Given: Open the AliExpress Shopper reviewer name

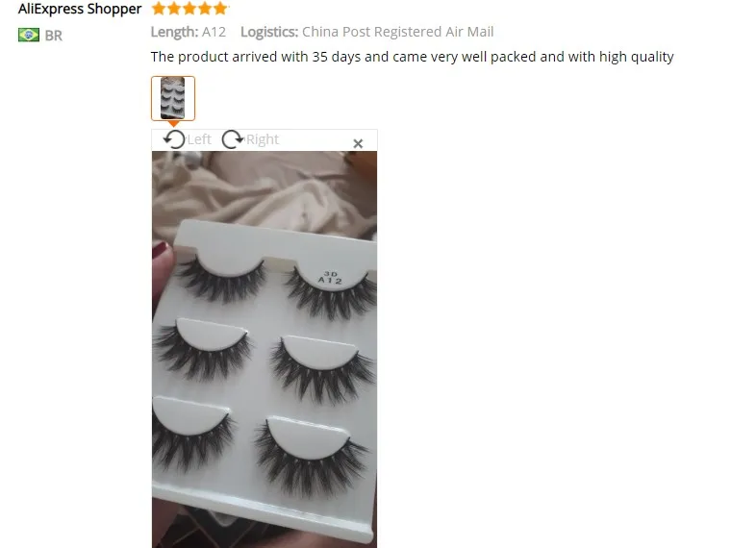Looking at the screenshot, I should point(80,9).
